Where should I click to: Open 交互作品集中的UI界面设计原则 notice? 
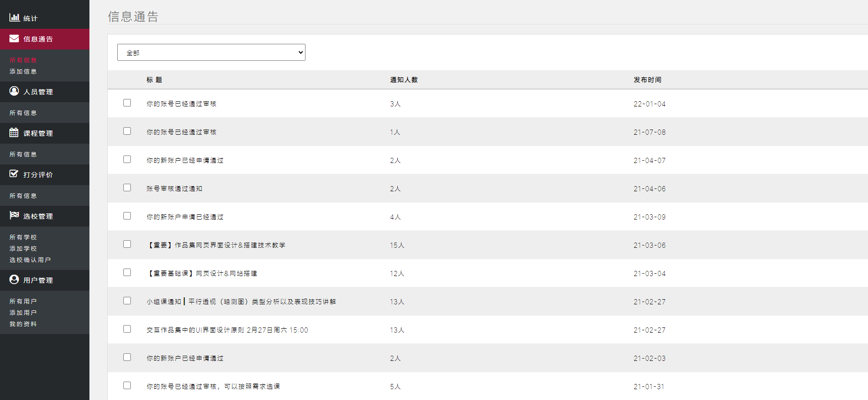[x=227, y=330]
